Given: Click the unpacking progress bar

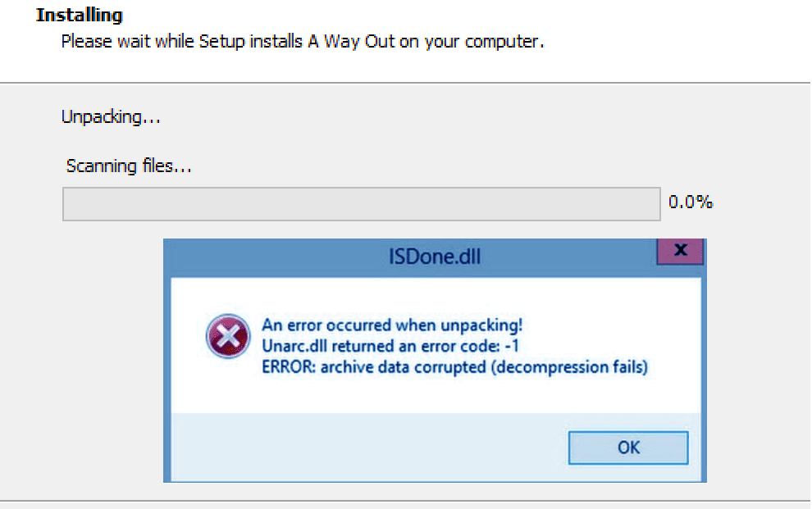Looking at the screenshot, I should click(x=361, y=204).
